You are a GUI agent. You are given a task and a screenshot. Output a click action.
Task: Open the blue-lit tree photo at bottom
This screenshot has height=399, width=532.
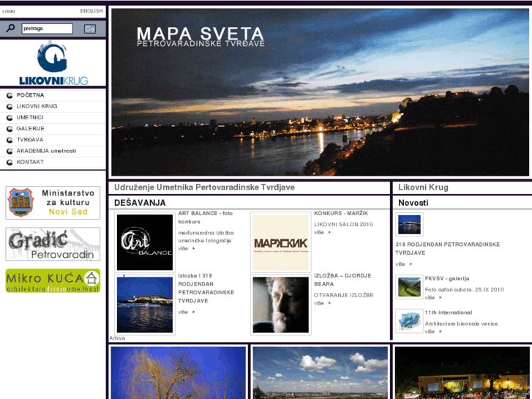click(179, 373)
